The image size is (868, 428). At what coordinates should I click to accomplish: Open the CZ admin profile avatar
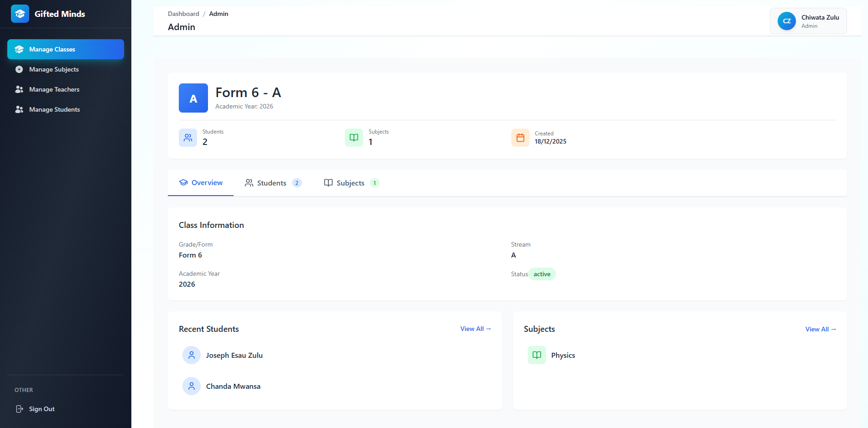click(786, 21)
